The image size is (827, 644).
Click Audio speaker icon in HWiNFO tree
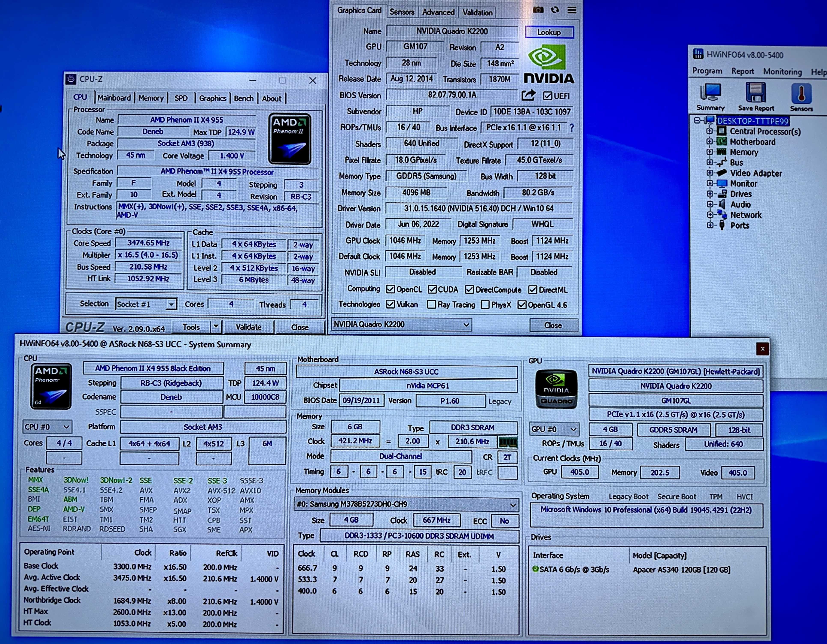click(x=722, y=204)
